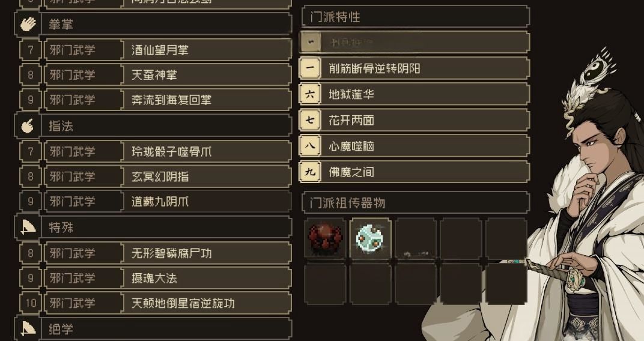
Task: Click the 心魔噬脑 trait entry
Action: click(415, 146)
